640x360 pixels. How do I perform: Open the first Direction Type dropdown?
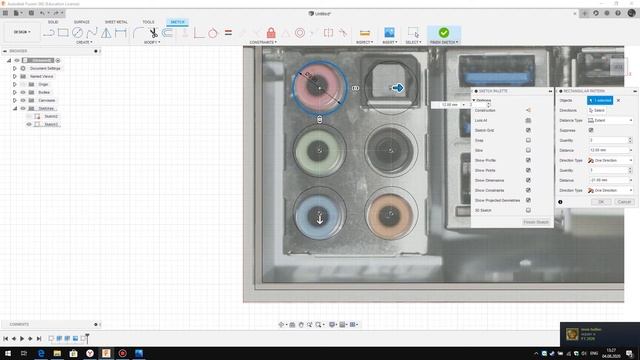tap(610, 160)
